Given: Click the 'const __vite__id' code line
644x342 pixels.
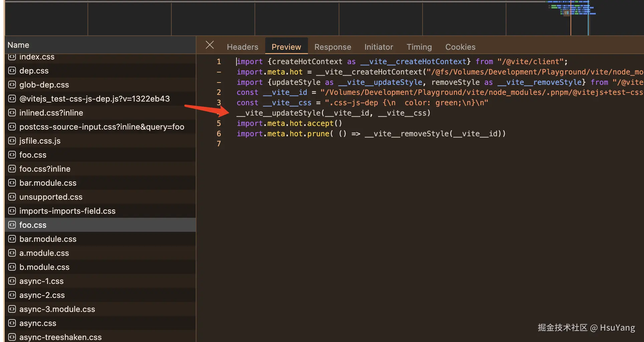Looking at the screenshot, I should coord(440,93).
